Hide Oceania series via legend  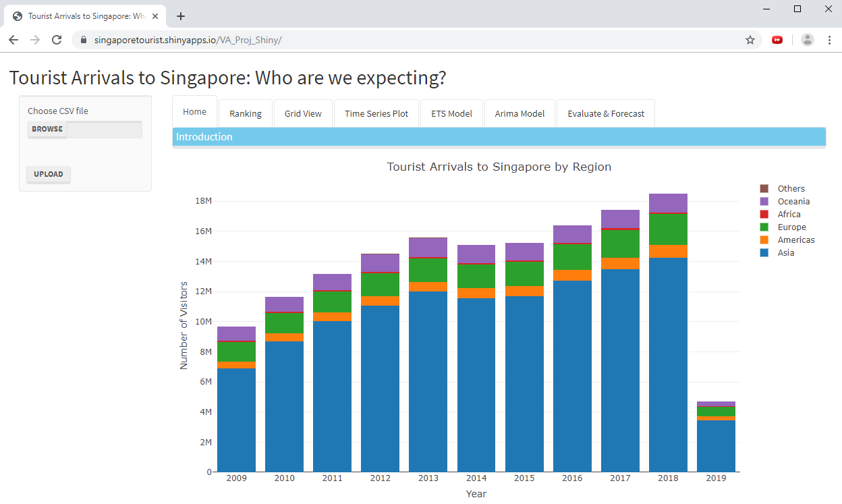(793, 202)
